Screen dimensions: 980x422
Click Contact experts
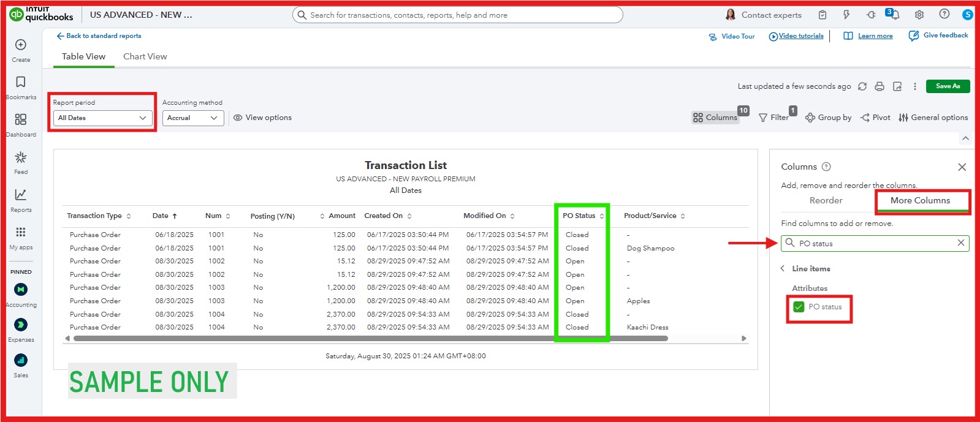(x=764, y=15)
